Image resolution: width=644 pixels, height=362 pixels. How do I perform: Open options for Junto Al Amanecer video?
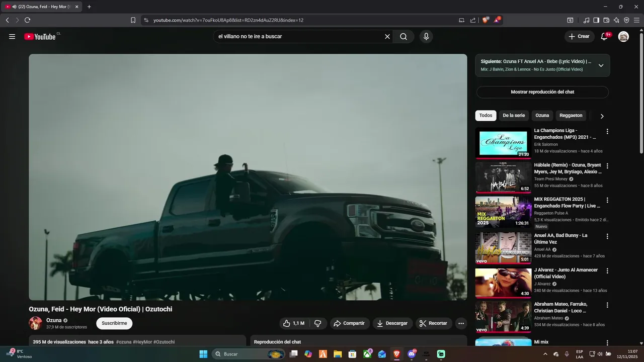click(x=607, y=270)
